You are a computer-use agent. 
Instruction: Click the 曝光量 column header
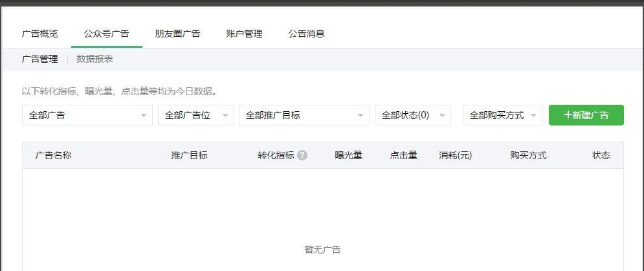click(349, 156)
